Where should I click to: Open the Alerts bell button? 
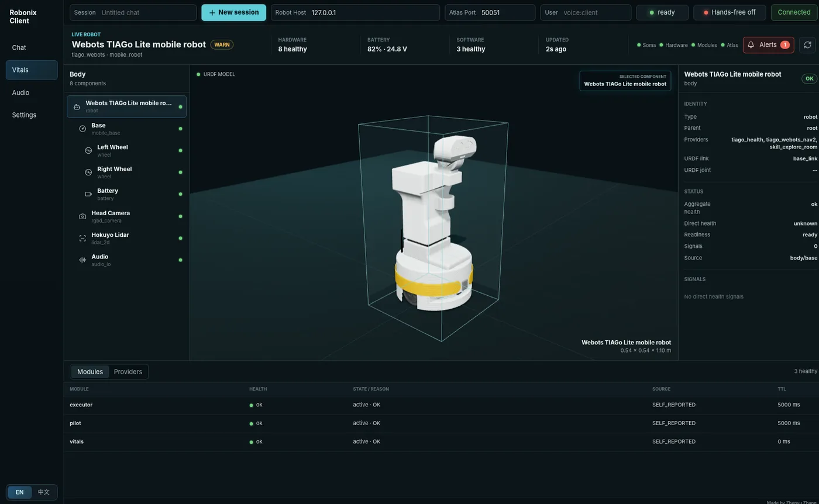pos(768,45)
